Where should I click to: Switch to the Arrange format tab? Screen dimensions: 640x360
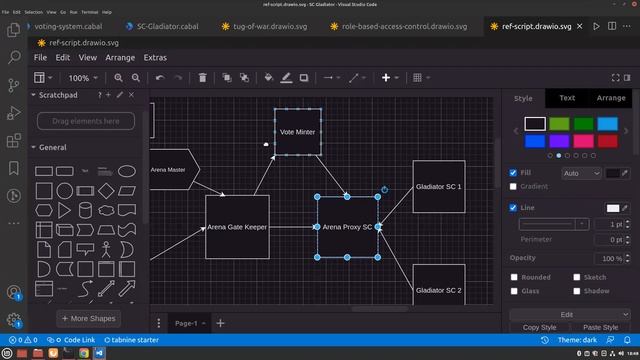pos(611,98)
